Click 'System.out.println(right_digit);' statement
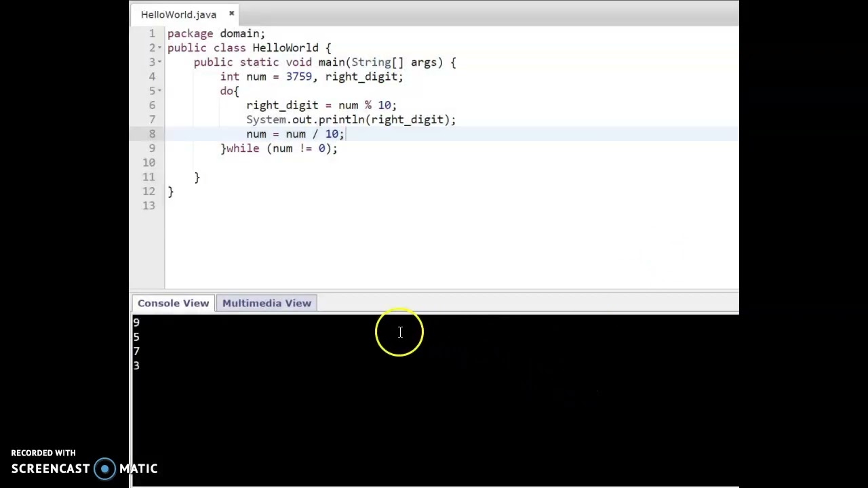Screen dimensions: 868x488 351,120
